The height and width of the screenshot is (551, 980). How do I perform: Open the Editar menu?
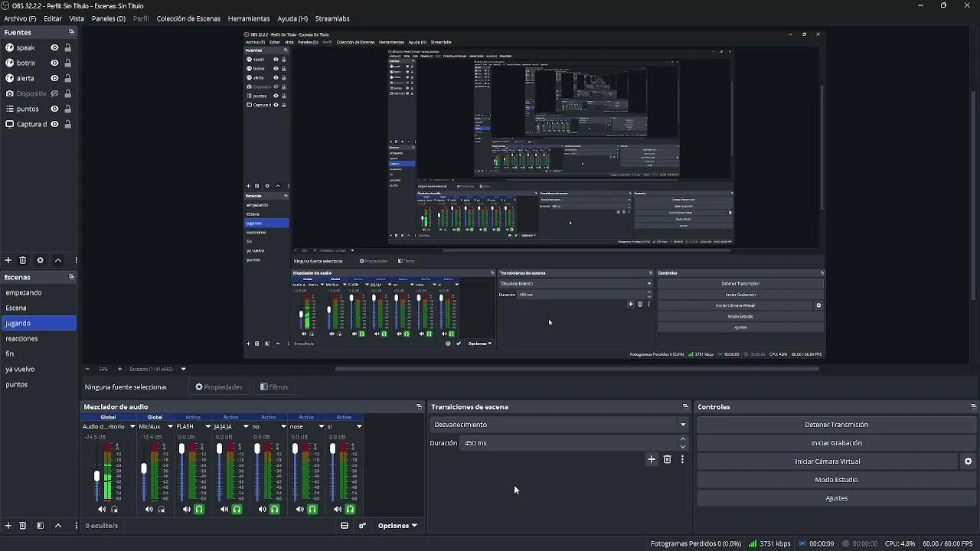click(53, 18)
